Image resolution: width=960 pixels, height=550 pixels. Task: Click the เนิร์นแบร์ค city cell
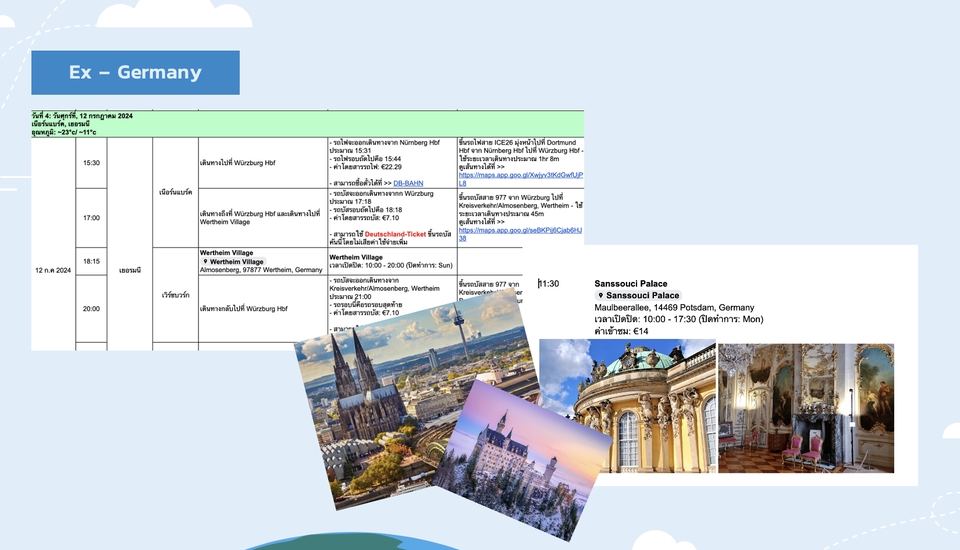pyautogui.click(x=176, y=192)
